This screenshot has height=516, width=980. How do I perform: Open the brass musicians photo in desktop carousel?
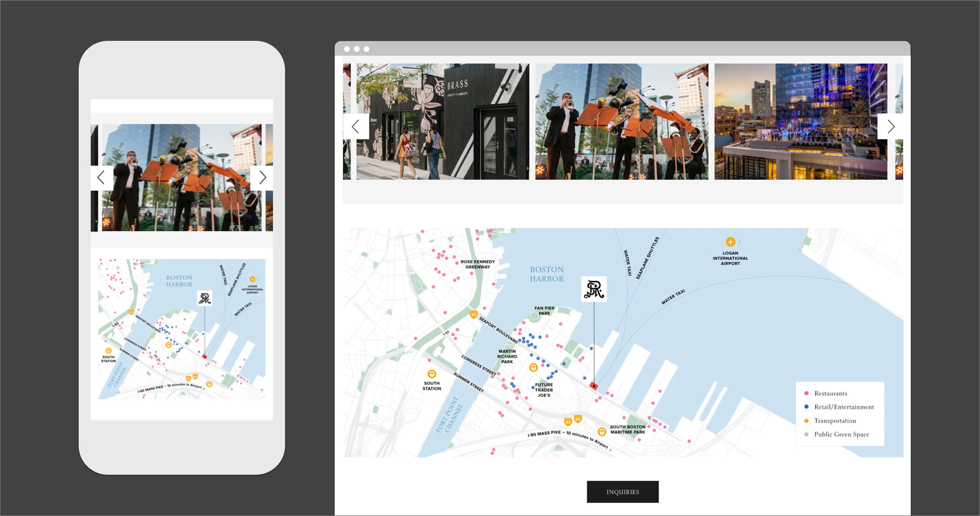point(622,122)
